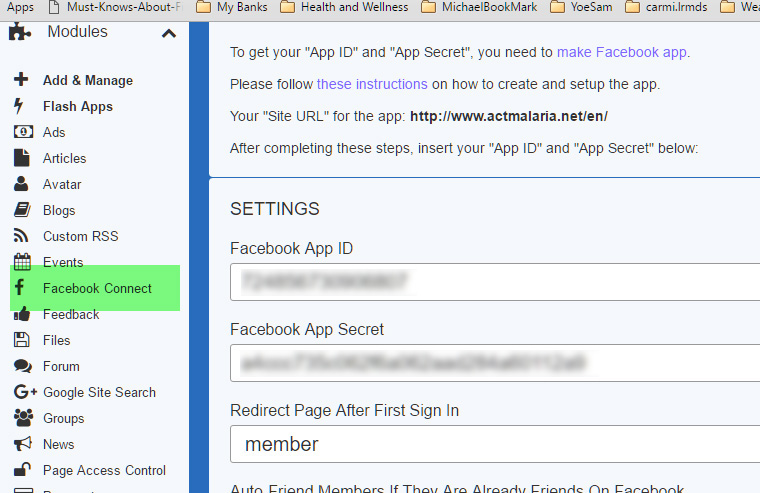Open the Blogs book icon
The width and height of the screenshot is (760, 493).
click(22, 210)
